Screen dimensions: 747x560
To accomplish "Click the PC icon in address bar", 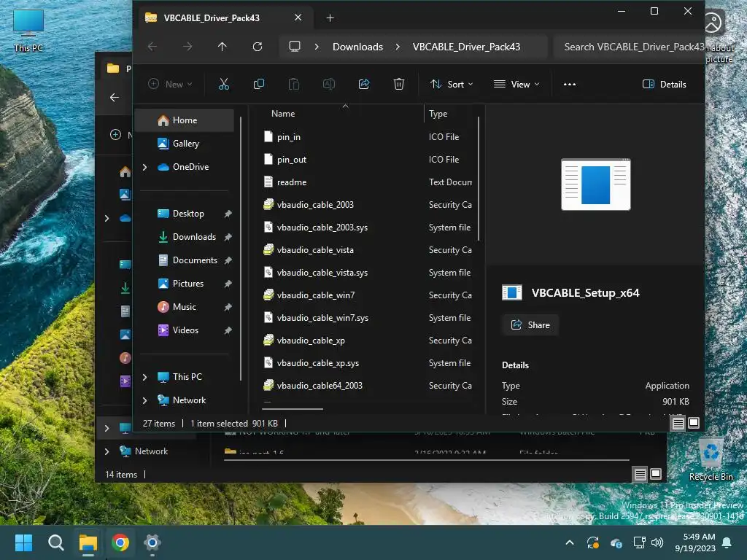I will [x=295, y=47].
